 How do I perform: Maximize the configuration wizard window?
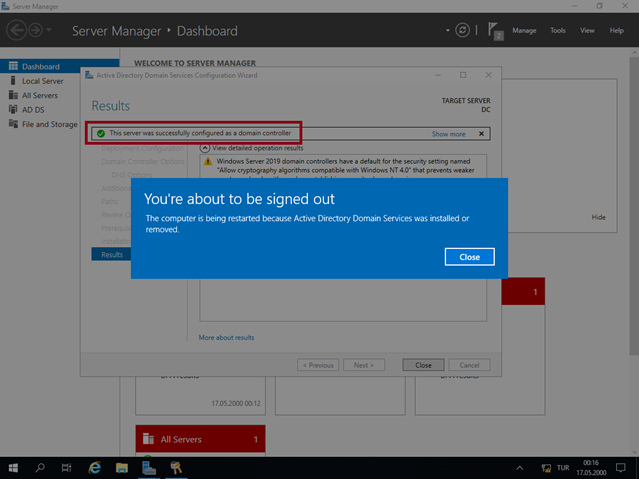463,75
